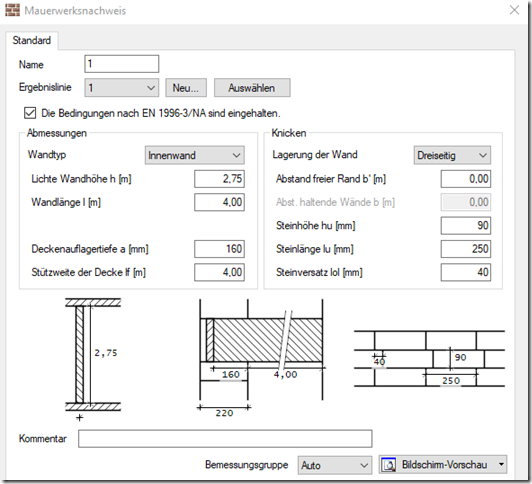
Task: Select the Standard tab
Action: click(x=32, y=40)
